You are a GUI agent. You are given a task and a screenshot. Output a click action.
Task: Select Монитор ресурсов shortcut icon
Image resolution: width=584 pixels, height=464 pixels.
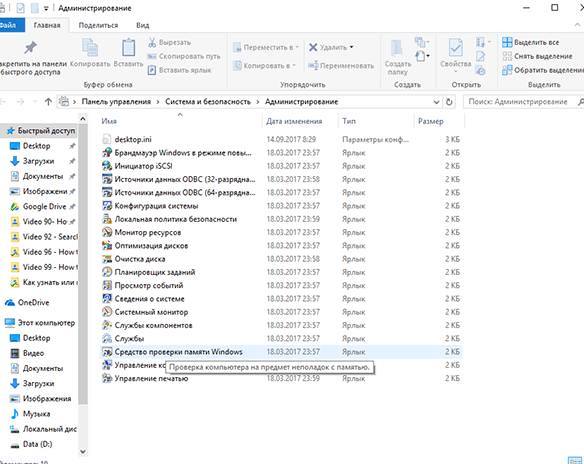pyautogui.click(x=107, y=232)
